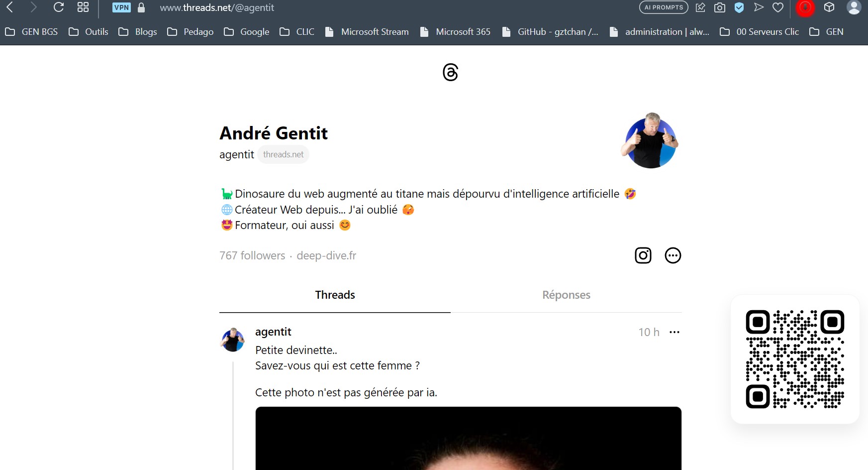Screen dimensions: 868x470
Task: Open the ad-blocker shield icon
Action: [x=739, y=7]
